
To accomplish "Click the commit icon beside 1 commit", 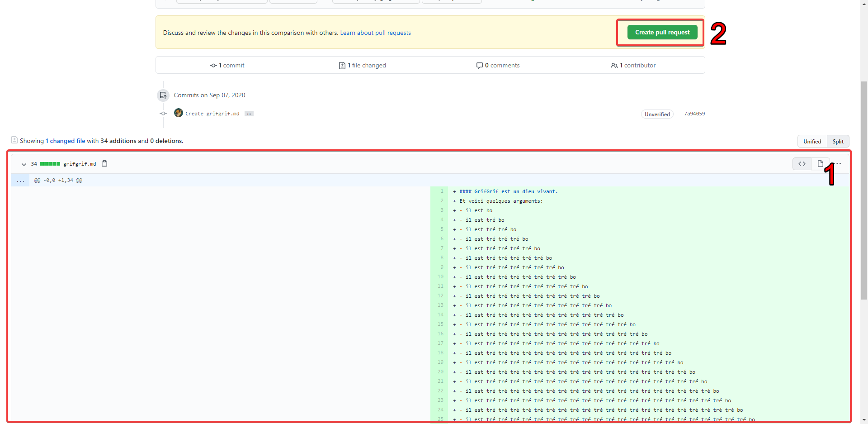I will (x=213, y=66).
